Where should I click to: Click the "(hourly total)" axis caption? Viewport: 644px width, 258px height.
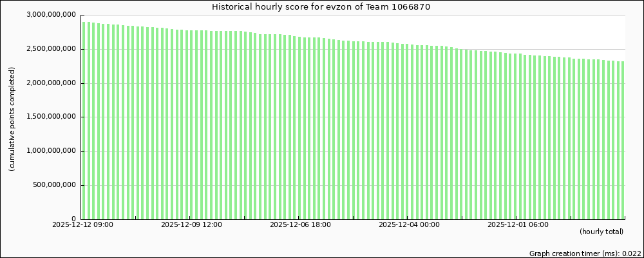(601, 232)
